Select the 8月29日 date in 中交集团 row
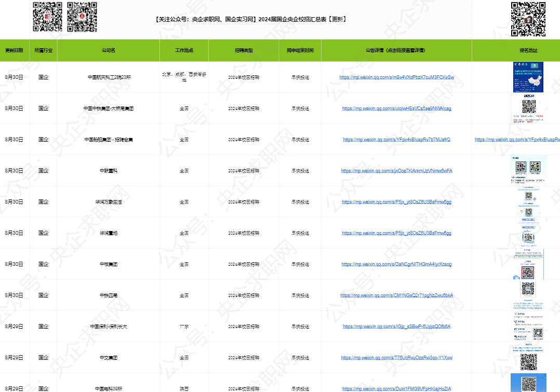Image resolution: width=560 pixels, height=392 pixels. (x=15, y=357)
